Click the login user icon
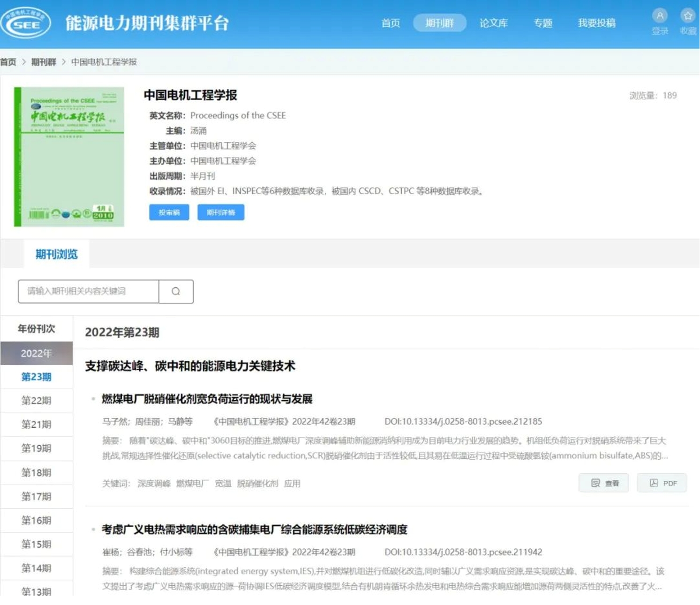The image size is (700, 605). click(660, 16)
